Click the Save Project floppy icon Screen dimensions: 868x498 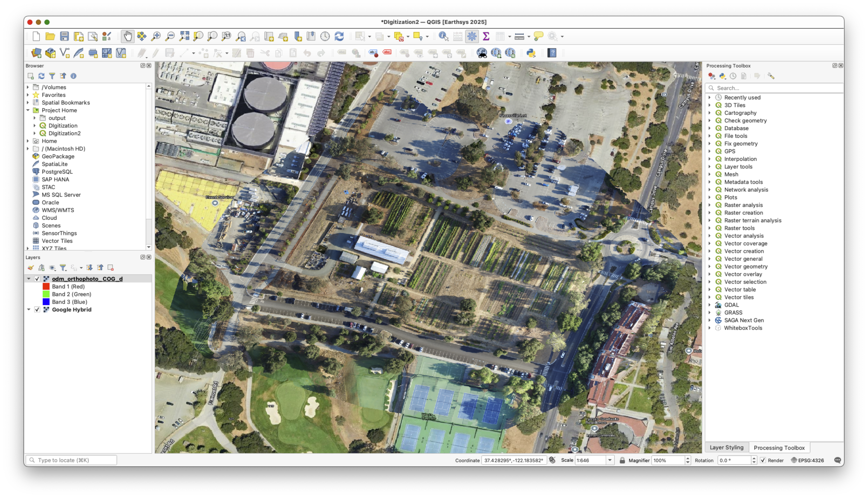tap(64, 36)
